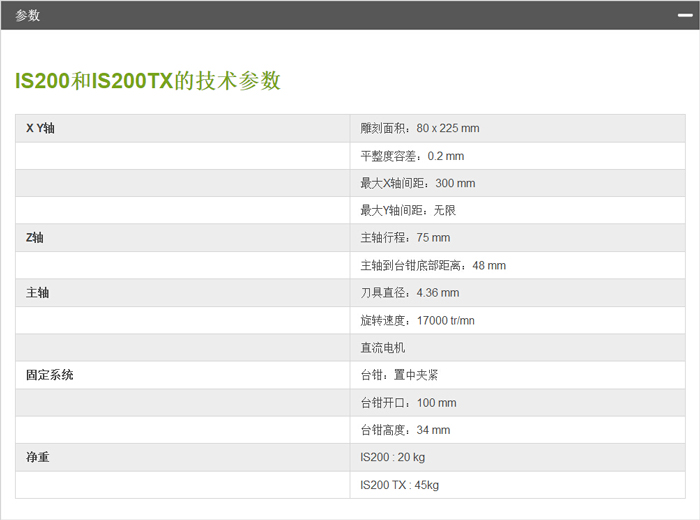
Task: Select IS200 : 20 kg cell
Action: (517, 458)
